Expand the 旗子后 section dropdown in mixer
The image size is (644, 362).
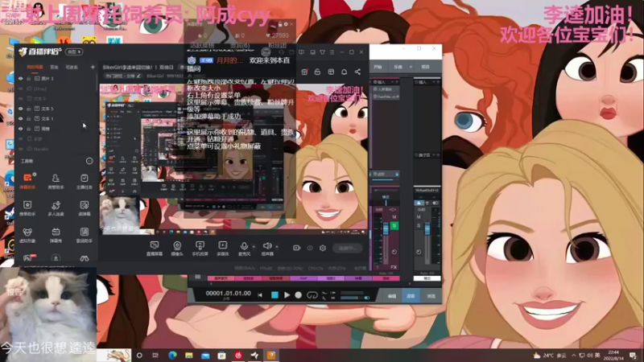tap(434, 154)
